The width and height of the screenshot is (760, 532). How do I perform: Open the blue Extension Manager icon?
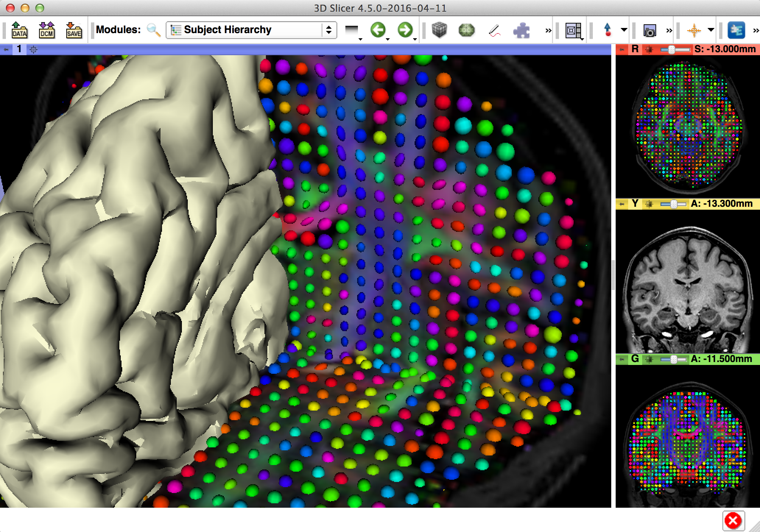[736, 30]
